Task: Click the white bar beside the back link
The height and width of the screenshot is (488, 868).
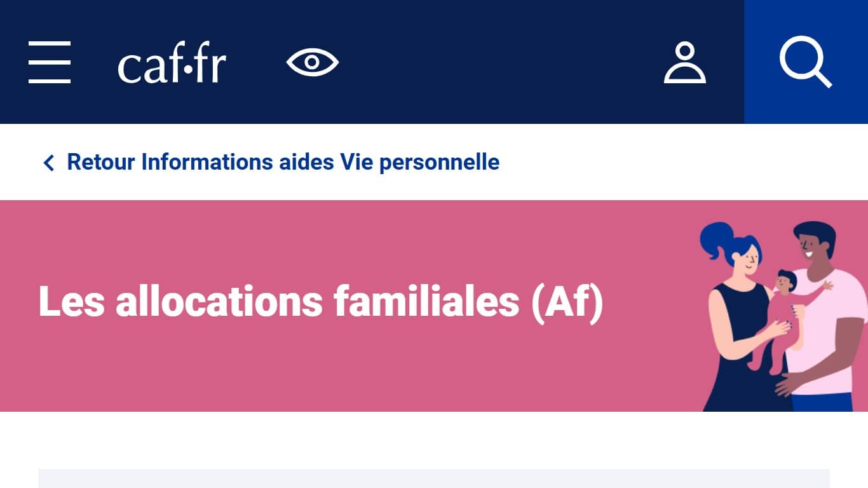Action: (x=667, y=162)
